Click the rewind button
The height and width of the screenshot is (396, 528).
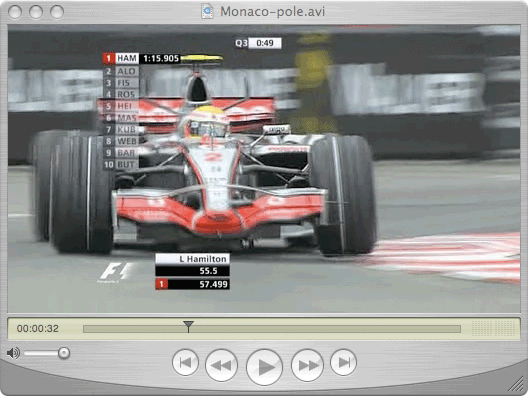(221, 365)
